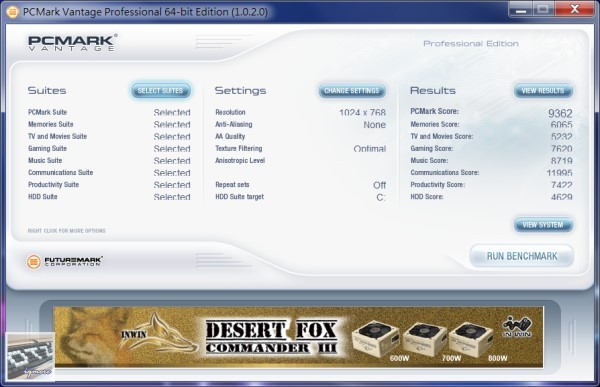Open the Change Settings button
Viewport: 600px width, 387px height.
point(352,91)
